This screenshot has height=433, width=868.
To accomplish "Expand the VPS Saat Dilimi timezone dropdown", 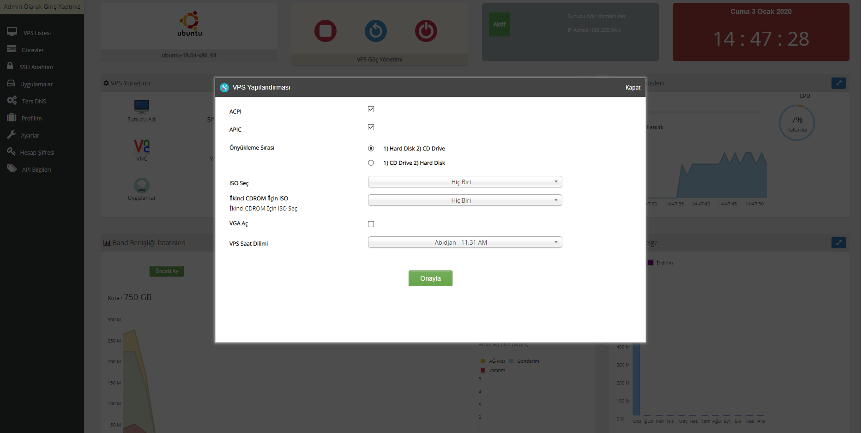I will [x=464, y=242].
